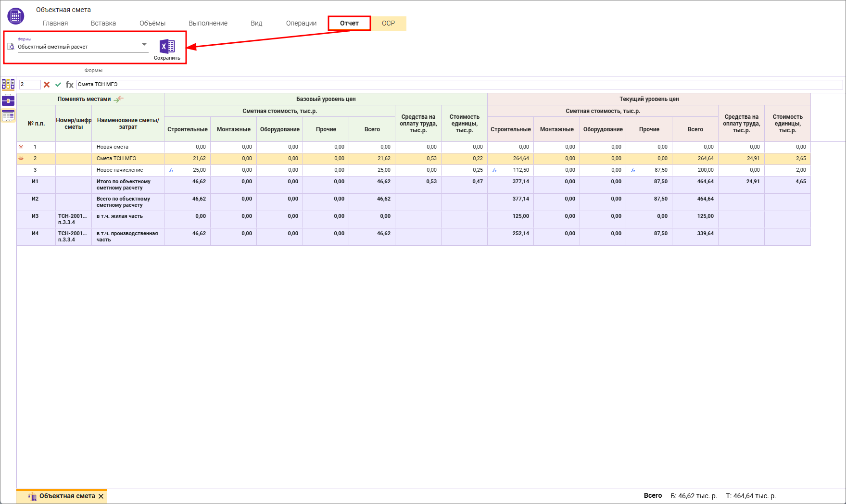
Task: Click the form preview icon left of Формы dropdown
Action: [11, 47]
